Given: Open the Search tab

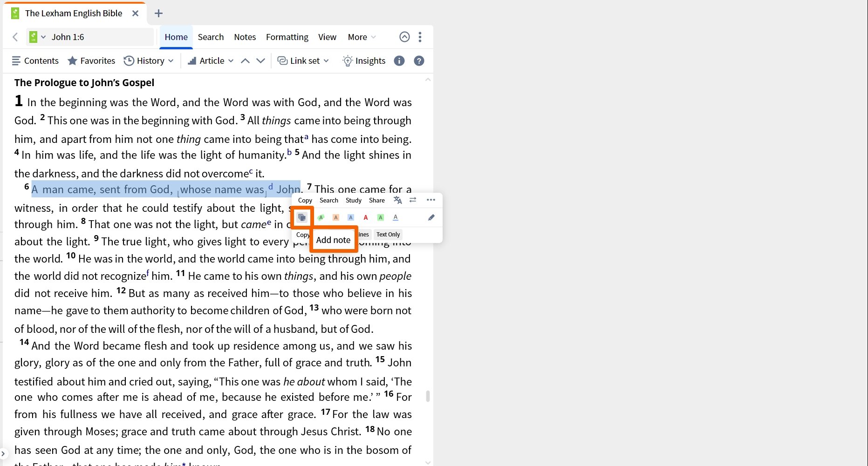Looking at the screenshot, I should (x=211, y=37).
